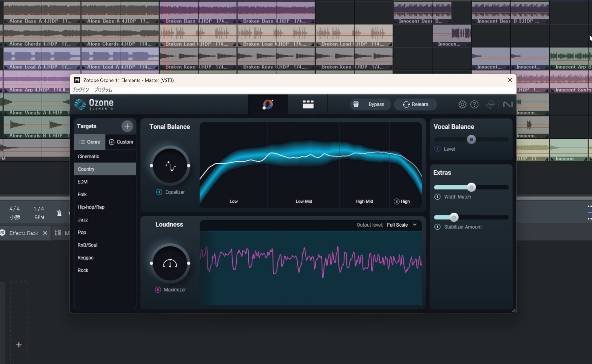Enable the Width Match power toggle
The height and width of the screenshot is (364, 592).
438,197
